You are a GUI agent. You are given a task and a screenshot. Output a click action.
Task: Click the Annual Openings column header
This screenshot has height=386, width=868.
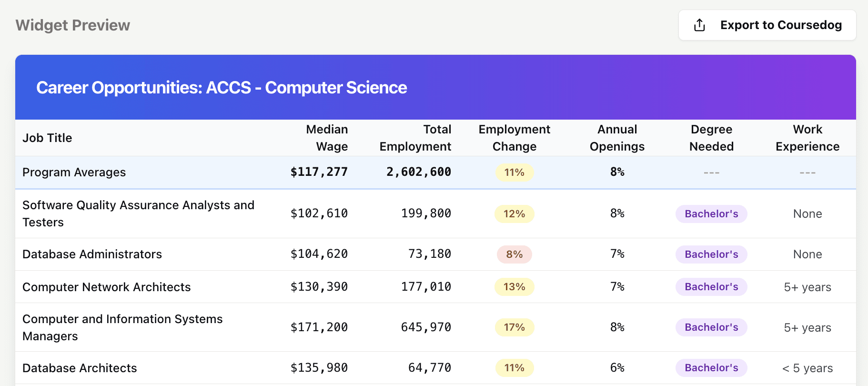coord(617,138)
